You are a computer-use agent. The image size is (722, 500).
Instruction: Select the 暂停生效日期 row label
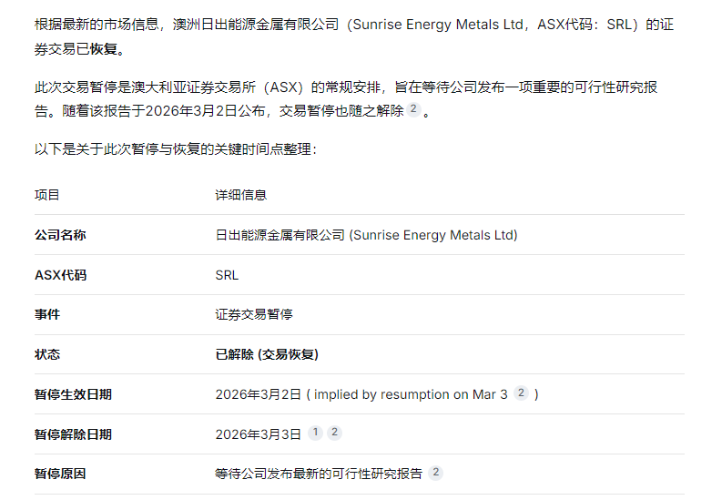tap(73, 394)
